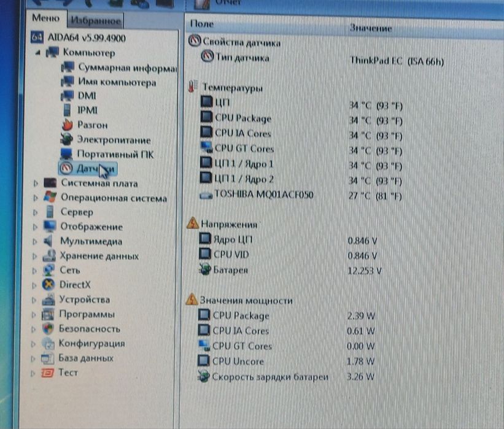Expand the Сеть node
Image resolution: width=504 pixels, height=429 pixels.
click(34, 271)
